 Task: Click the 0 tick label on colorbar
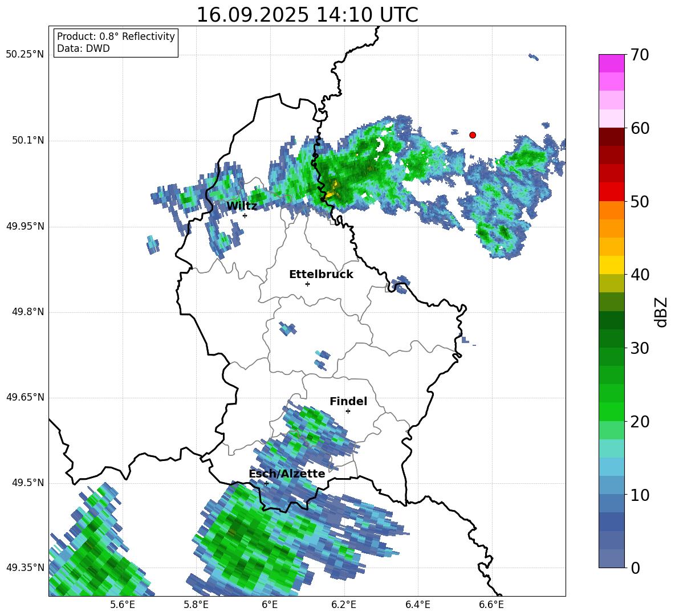(635, 568)
